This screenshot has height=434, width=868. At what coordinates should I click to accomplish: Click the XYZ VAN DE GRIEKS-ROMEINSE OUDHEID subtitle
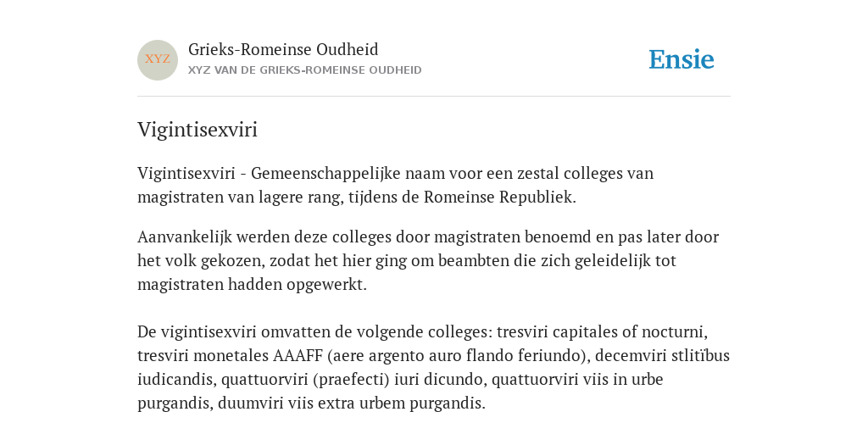305,70
